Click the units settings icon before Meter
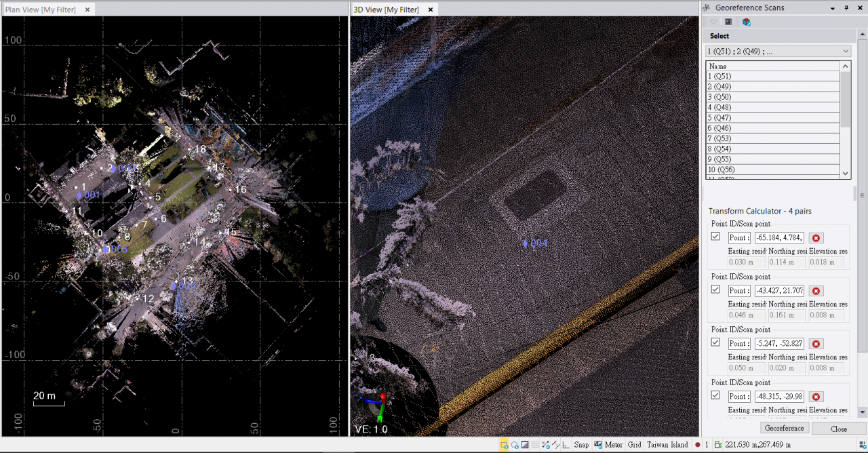The height and width of the screenshot is (453, 868). click(x=598, y=445)
